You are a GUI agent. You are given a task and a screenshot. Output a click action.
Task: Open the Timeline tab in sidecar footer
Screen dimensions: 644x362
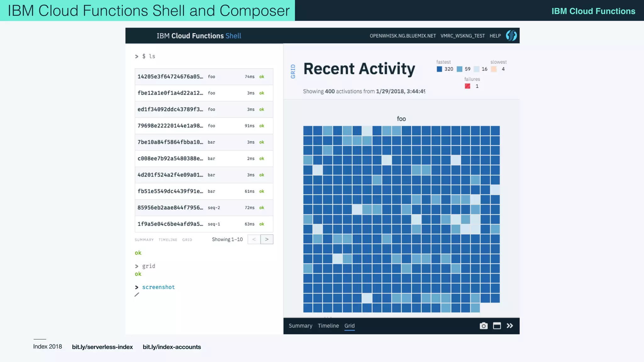click(328, 326)
